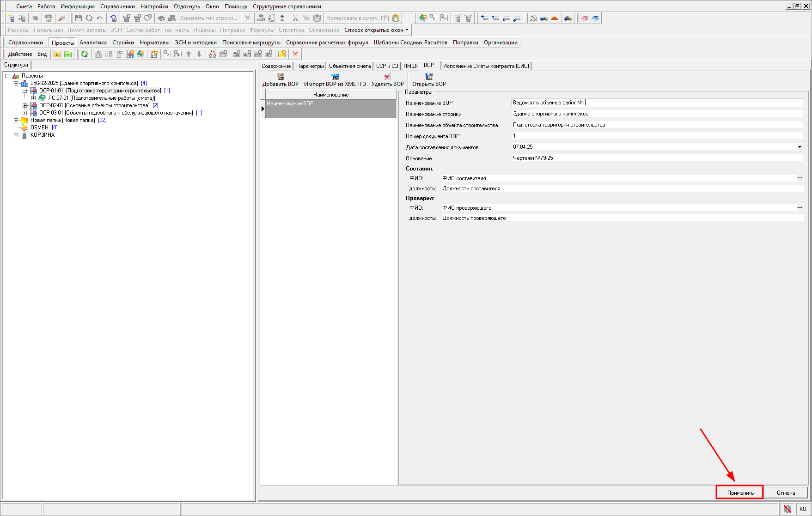Click the magnifying glass search icon

click(x=61, y=18)
